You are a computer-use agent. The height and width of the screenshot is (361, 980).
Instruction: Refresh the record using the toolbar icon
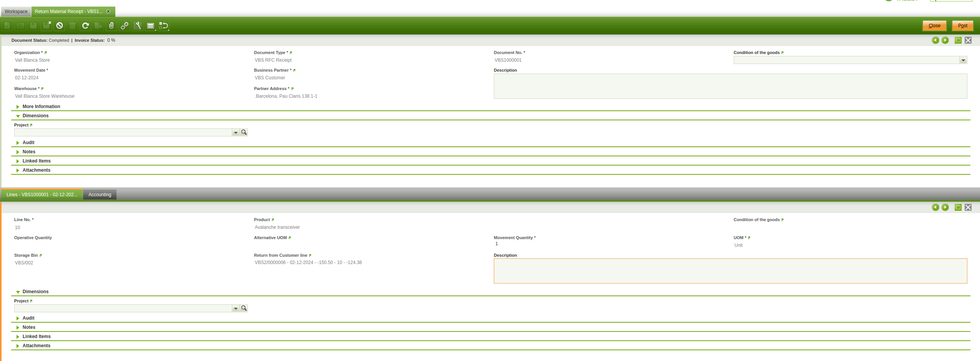pyautogui.click(x=85, y=26)
